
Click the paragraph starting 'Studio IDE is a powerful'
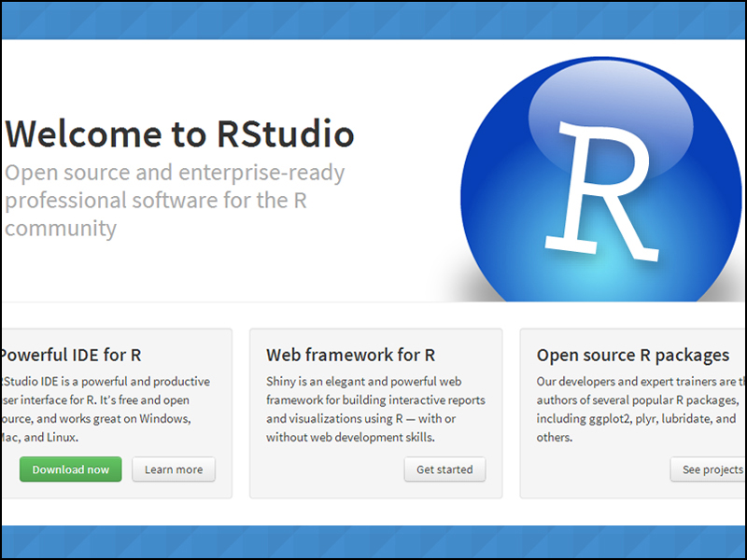click(105, 410)
